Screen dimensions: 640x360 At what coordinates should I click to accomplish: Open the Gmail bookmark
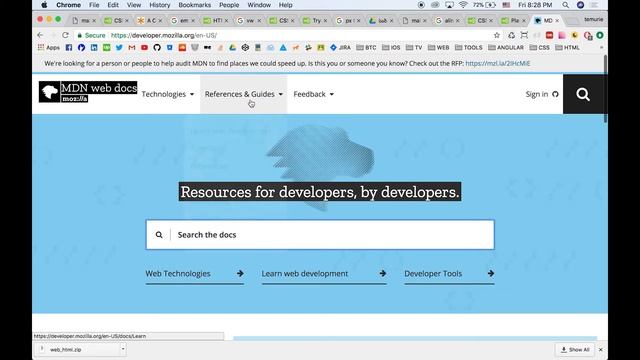point(132,48)
